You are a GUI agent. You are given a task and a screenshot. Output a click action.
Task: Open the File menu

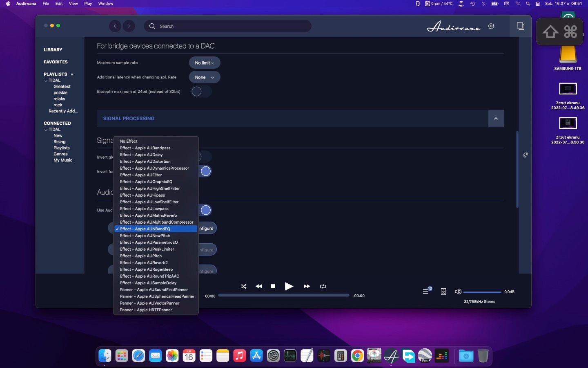[x=46, y=4]
